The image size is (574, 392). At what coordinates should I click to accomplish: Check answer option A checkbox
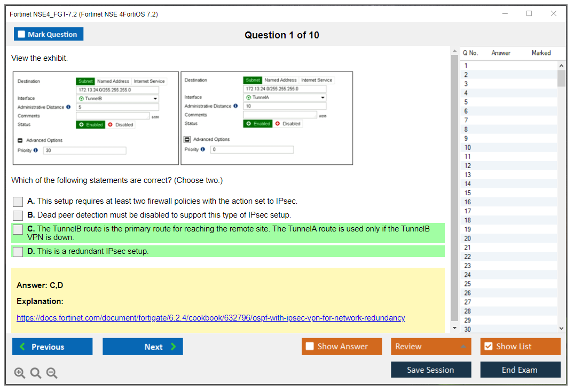tap(18, 202)
